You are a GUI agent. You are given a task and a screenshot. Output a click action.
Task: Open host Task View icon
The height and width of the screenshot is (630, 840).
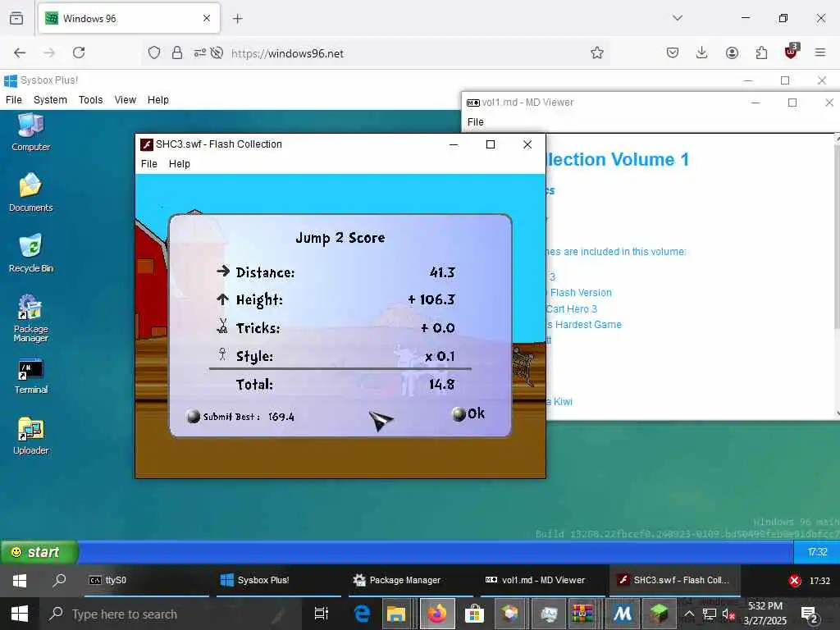coord(322,614)
